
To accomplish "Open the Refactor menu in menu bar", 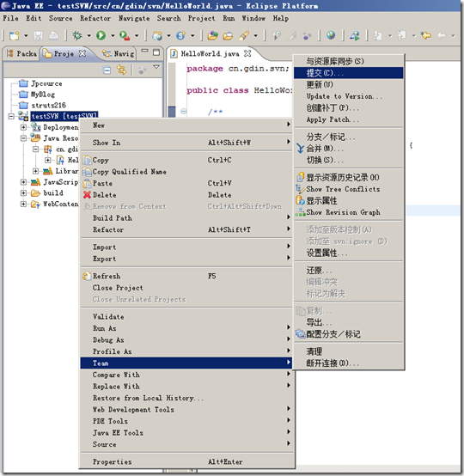I will click(95, 18).
